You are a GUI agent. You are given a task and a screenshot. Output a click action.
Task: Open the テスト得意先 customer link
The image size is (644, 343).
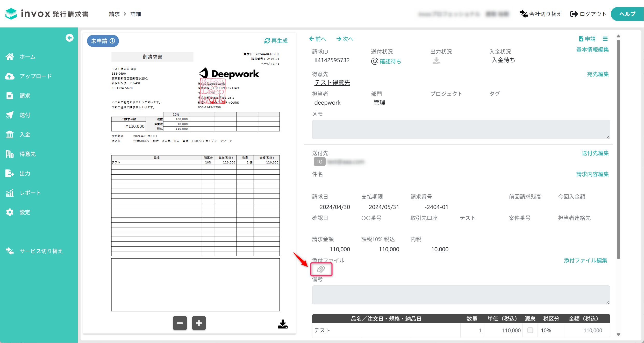[x=332, y=83]
